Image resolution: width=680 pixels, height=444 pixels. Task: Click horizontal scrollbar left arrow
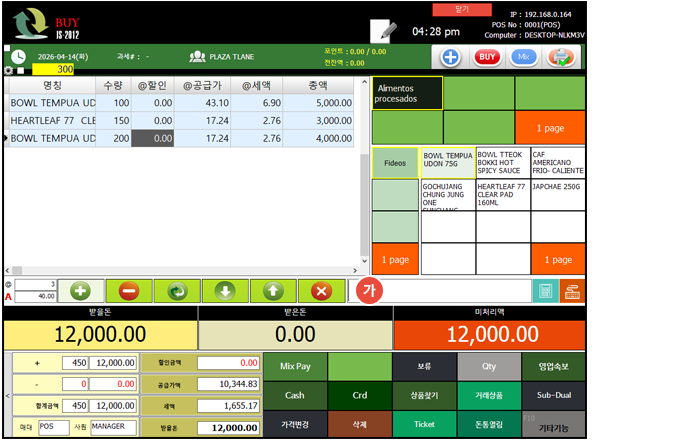click(x=7, y=270)
